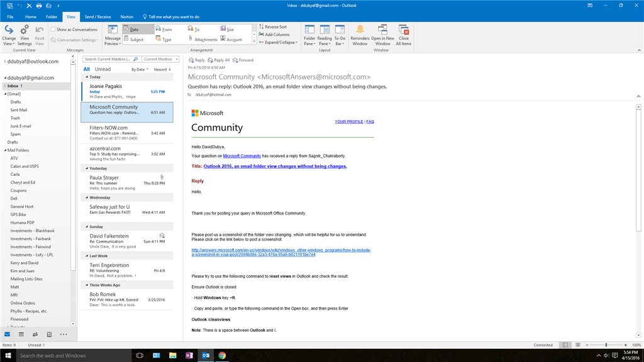Click Add Columns in the ribbon
The height and width of the screenshot is (362, 644).
274,35
